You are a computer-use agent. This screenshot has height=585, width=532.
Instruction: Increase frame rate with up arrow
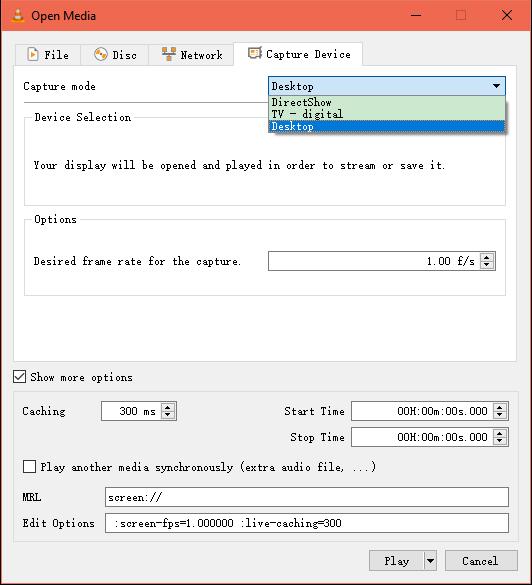[x=486, y=257]
